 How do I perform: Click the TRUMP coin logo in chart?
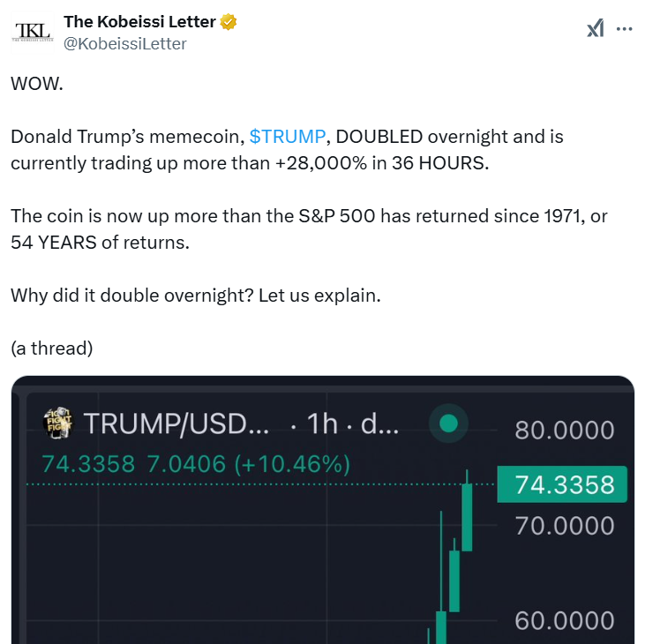point(60,423)
